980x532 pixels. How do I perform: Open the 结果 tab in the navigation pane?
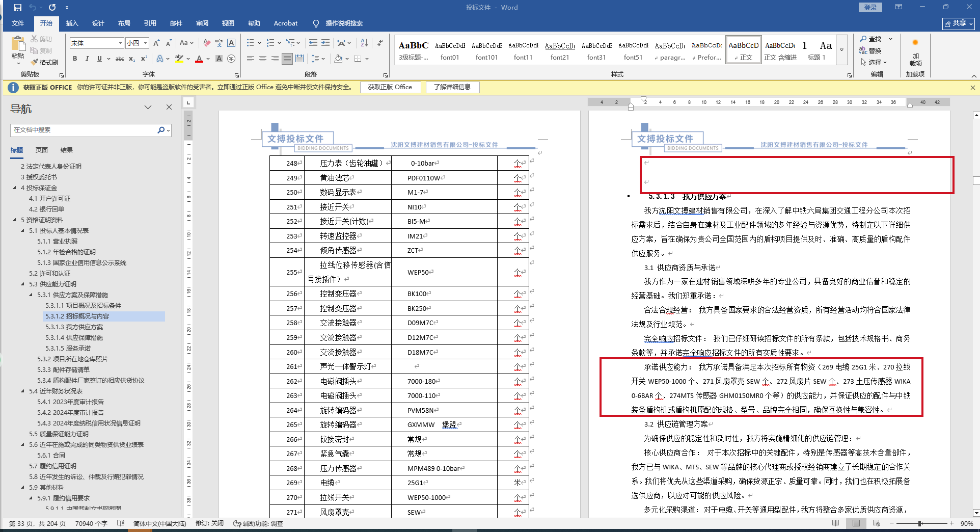point(67,150)
